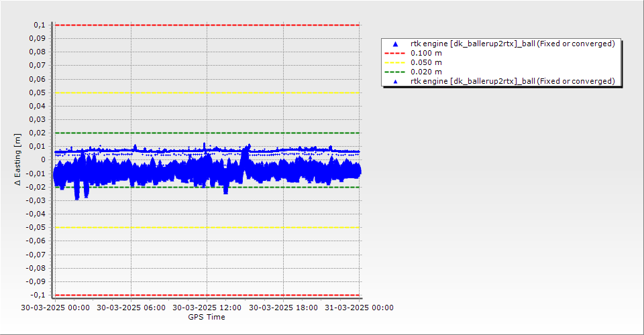
Task: Click the Δ Easting [m] axis title
Action: [18, 159]
